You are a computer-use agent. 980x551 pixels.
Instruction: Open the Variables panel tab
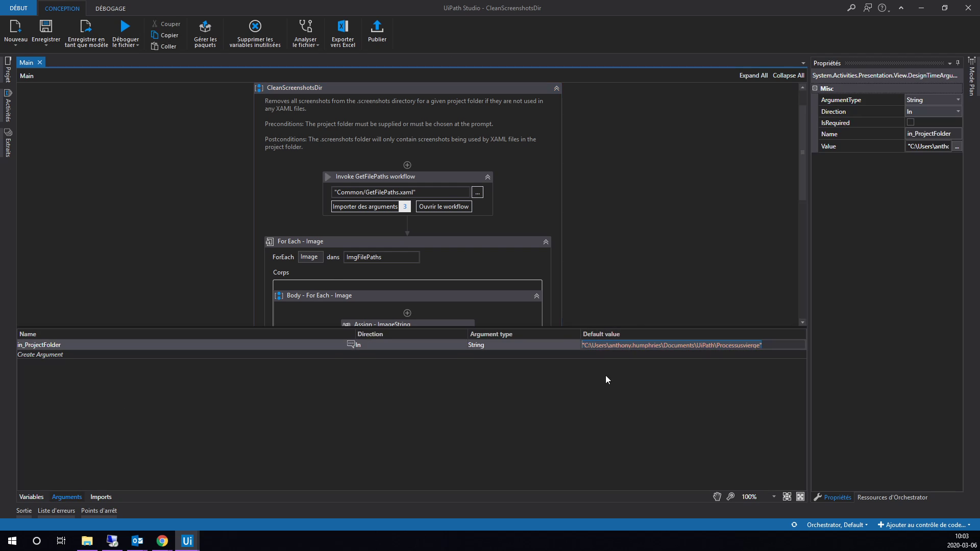31,496
